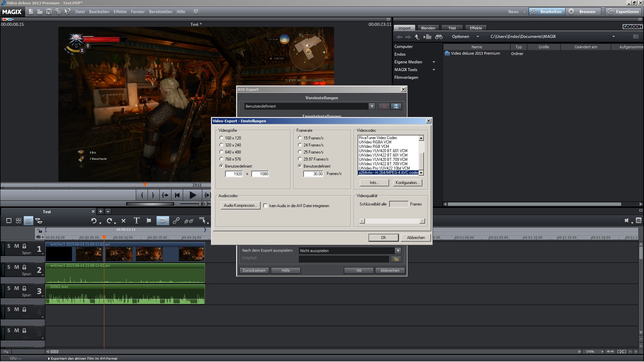Delete the selected object with the X icon
This screenshot has width=644, height=362.
tap(123, 221)
